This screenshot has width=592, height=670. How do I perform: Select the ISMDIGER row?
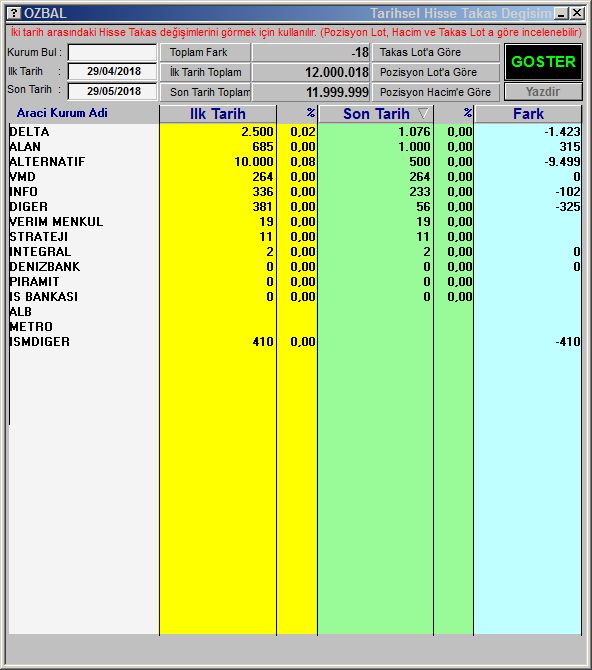pos(295,342)
